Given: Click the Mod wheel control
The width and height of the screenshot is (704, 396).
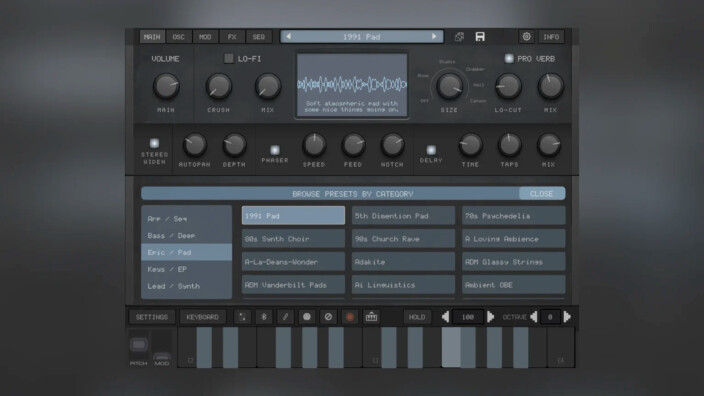Looking at the screenshot, I should (162, 356).
